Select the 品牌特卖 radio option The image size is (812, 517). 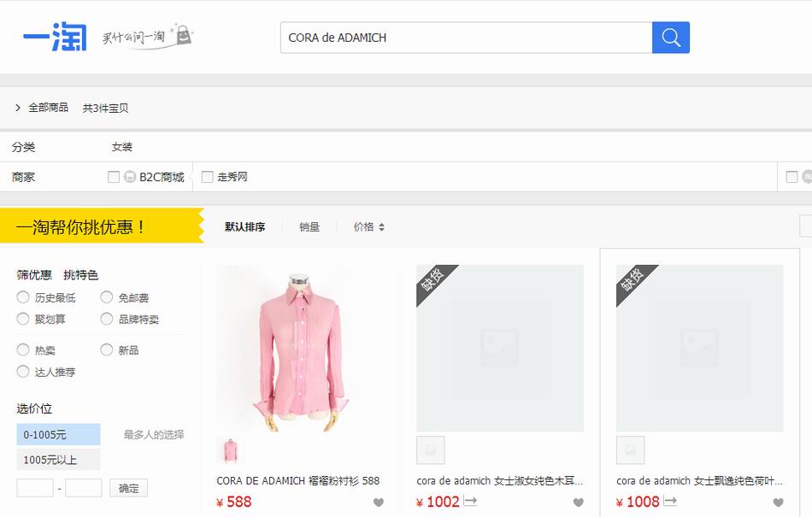coord(107,319)
